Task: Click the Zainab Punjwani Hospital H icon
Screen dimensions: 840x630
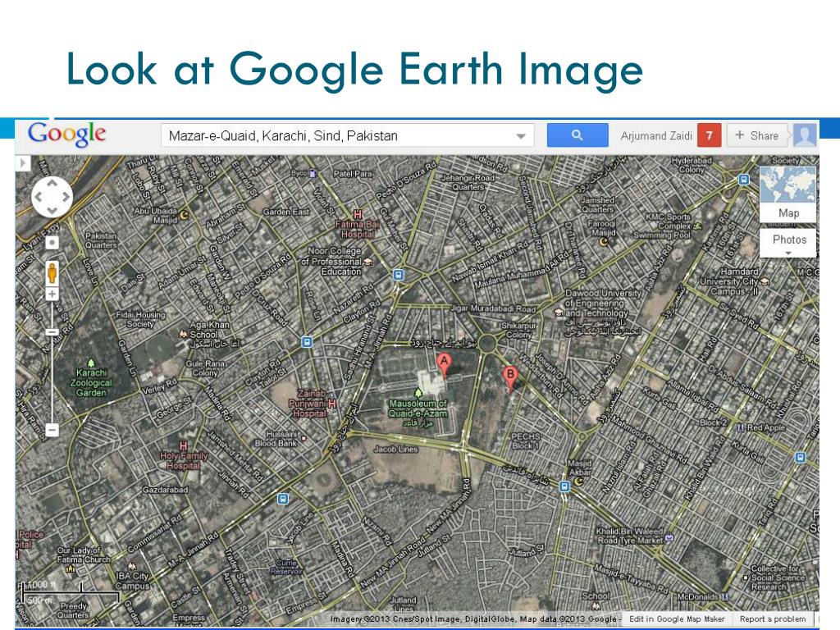Action: coord(332,403)
